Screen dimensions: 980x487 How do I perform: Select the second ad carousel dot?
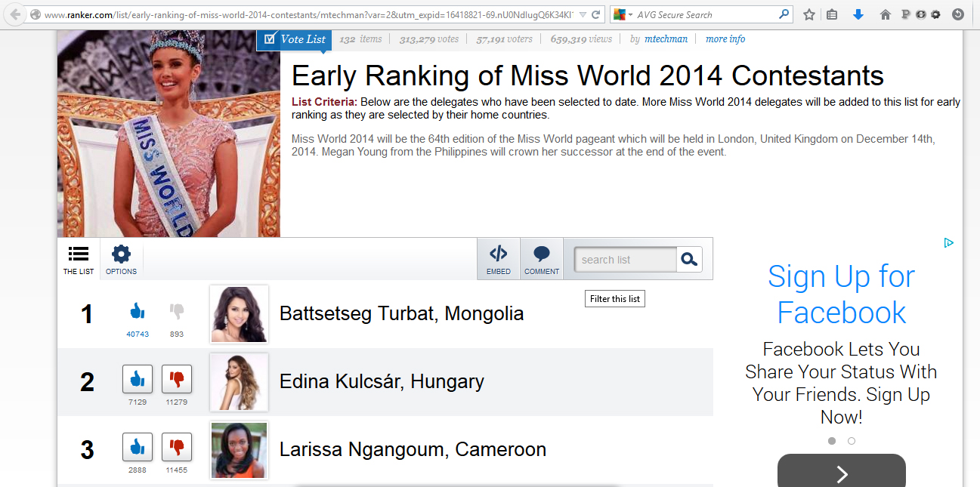(852, 441)
